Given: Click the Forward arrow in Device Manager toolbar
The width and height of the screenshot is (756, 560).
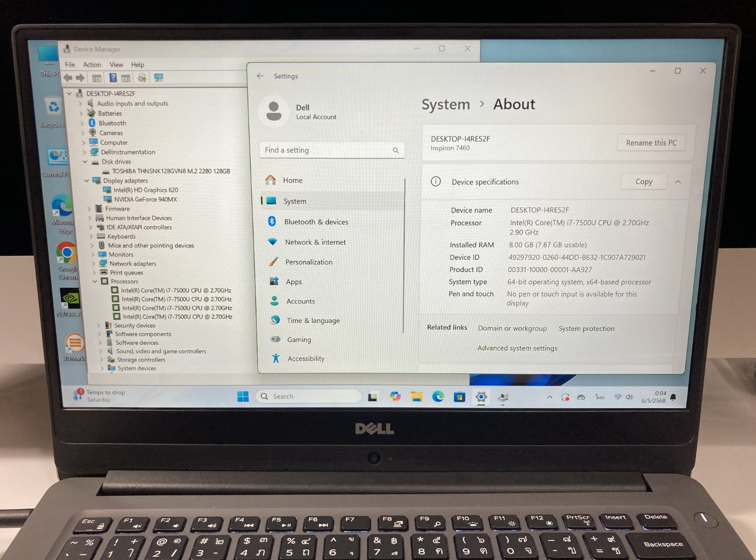Looking at the screenshot, I should [x=80, y=78].
